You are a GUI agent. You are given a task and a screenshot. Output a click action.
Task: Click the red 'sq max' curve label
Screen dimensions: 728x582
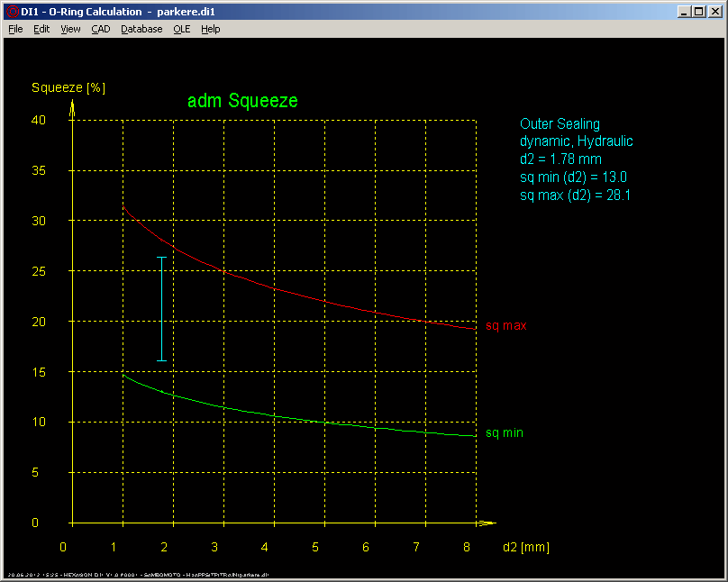pos(505,325)
